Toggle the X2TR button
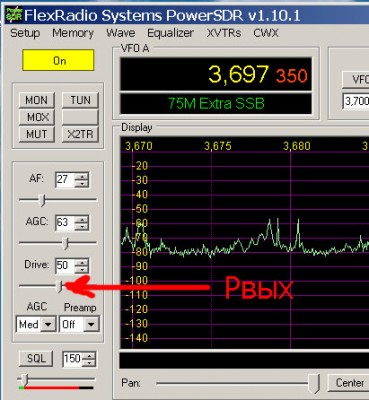 pos(80,135)
